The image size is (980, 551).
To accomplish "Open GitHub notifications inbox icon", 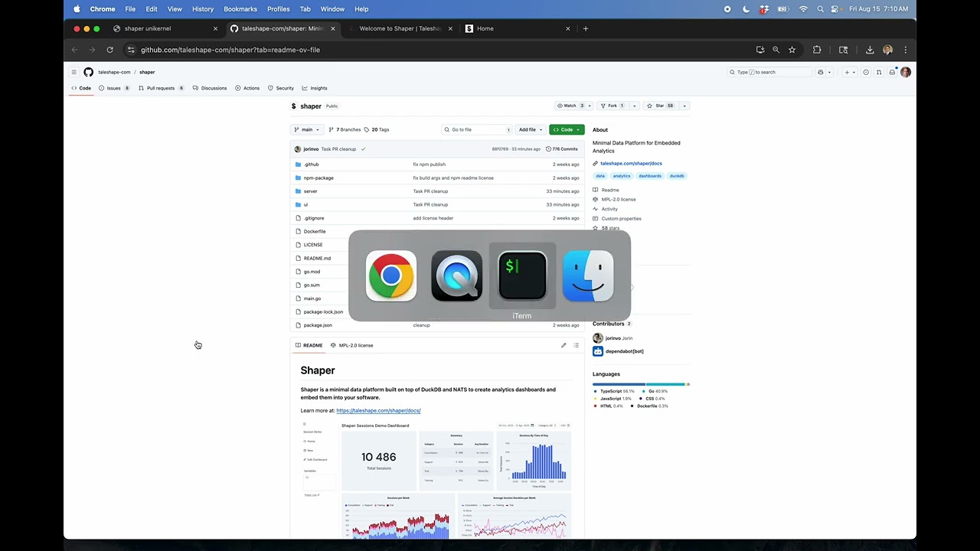I will (892, 72).
